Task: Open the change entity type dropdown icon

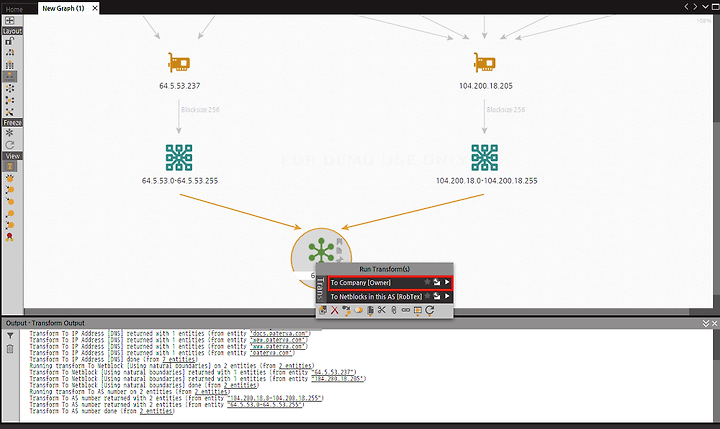Action: click(346, 311)
